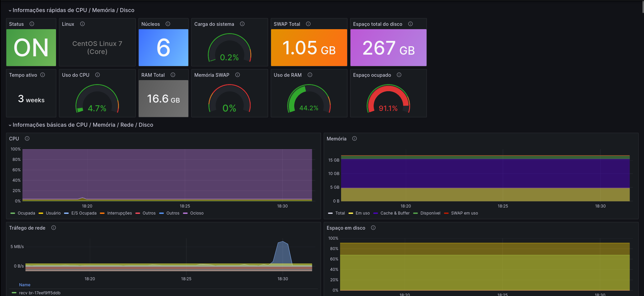The width and height of the screenshot is (644, 296).
Task: Toggle Ocupada series in CPU legend
Action: point(26,213)
